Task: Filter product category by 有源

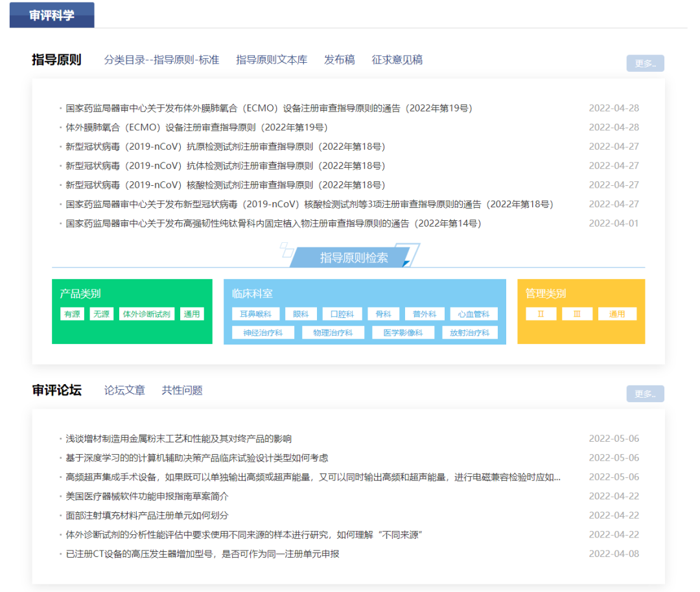Action: tap(72, 314)
